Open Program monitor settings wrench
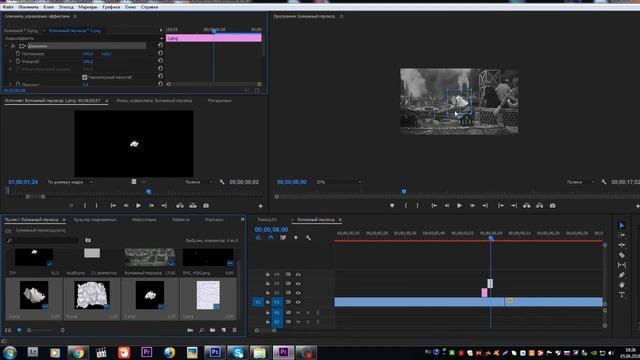640x360 pixels. (604, 182)
